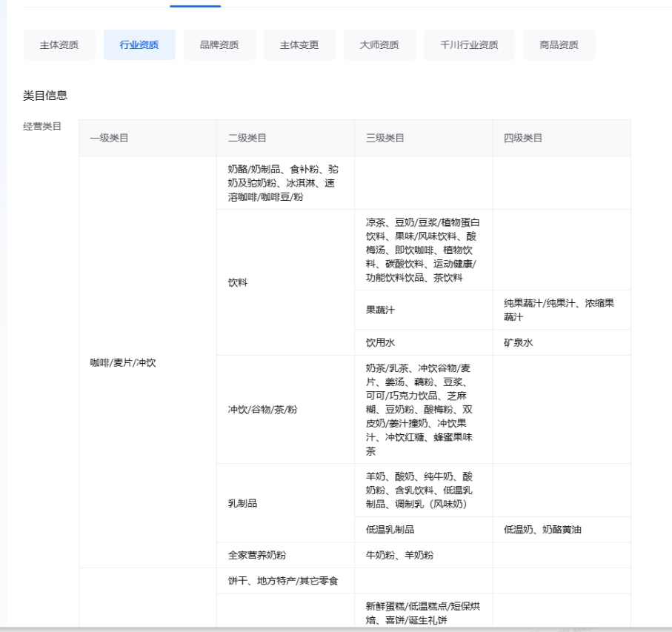This screenshot has width=672, height=632.
Task: Click the 饮料 second-level category cell
Action: coord(239,282)
